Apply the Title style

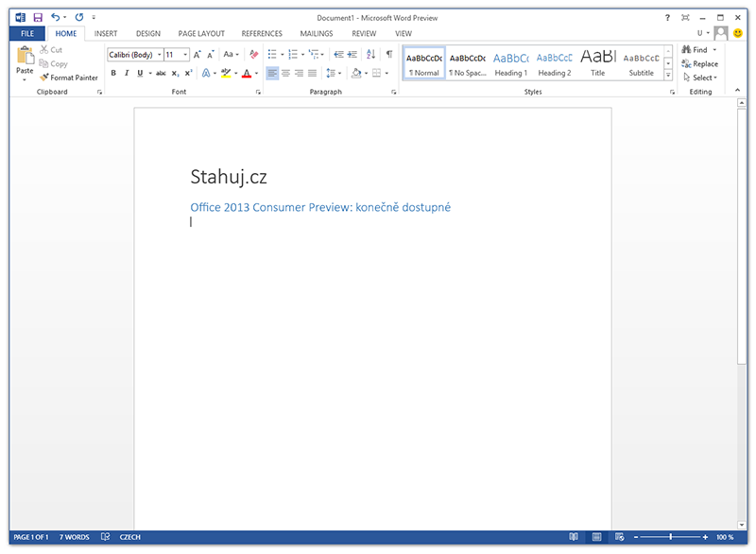598,63
